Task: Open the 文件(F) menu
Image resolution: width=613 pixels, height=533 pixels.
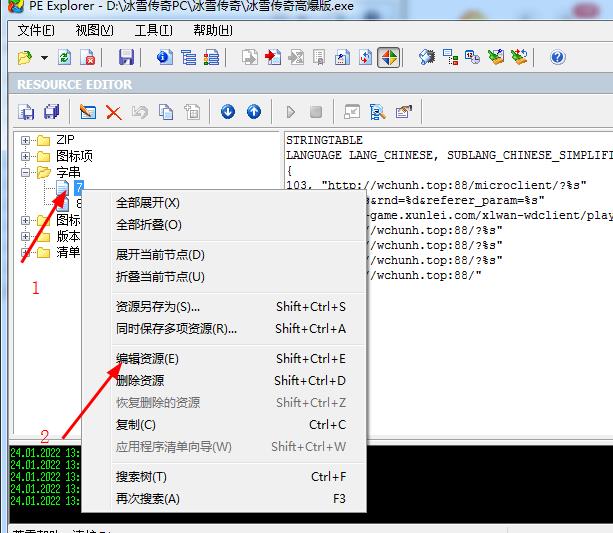Action: click(x=37, y=30)
